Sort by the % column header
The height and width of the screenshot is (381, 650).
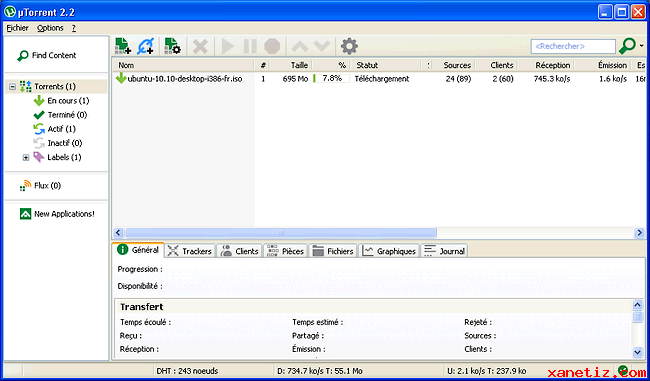(332, 65)
